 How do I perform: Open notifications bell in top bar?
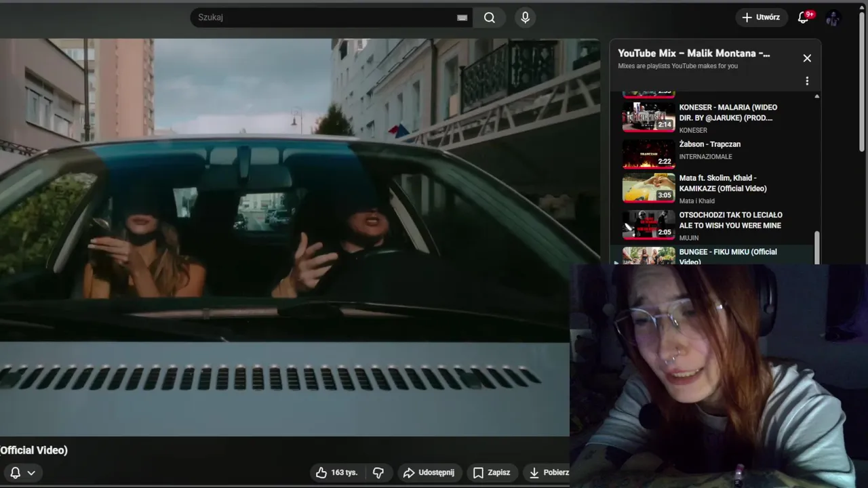pos(804,18)
